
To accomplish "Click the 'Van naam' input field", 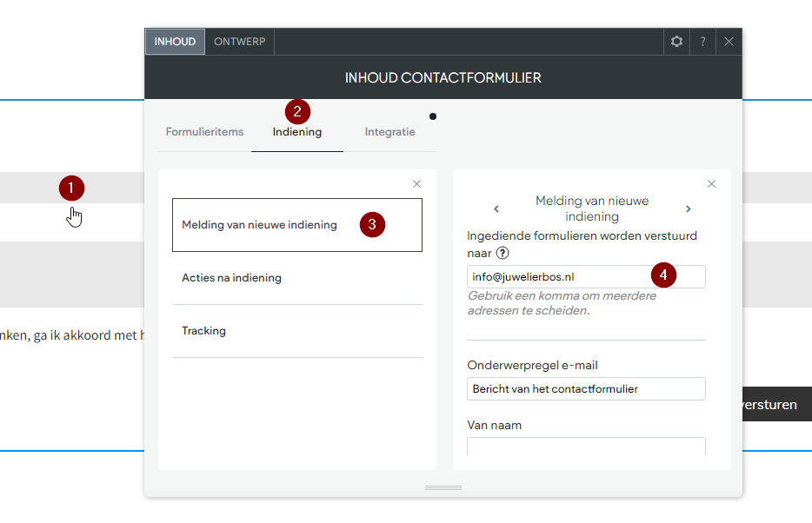I will [x=586, y=447].
